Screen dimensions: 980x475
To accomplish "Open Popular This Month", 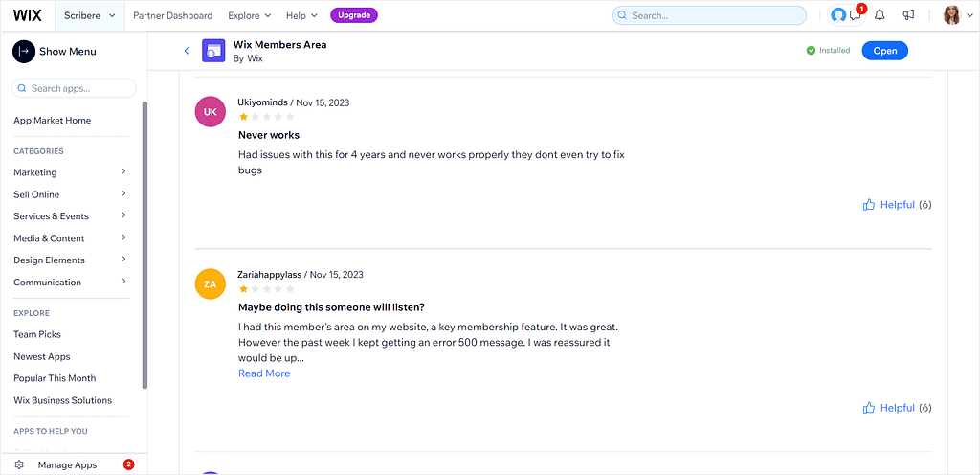I will [x=55, y=378].
